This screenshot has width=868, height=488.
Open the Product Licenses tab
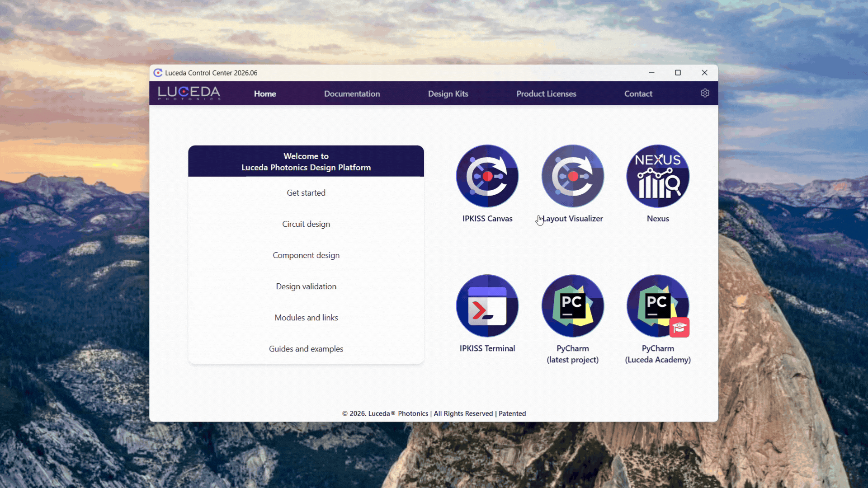click(x=546, y=94)
